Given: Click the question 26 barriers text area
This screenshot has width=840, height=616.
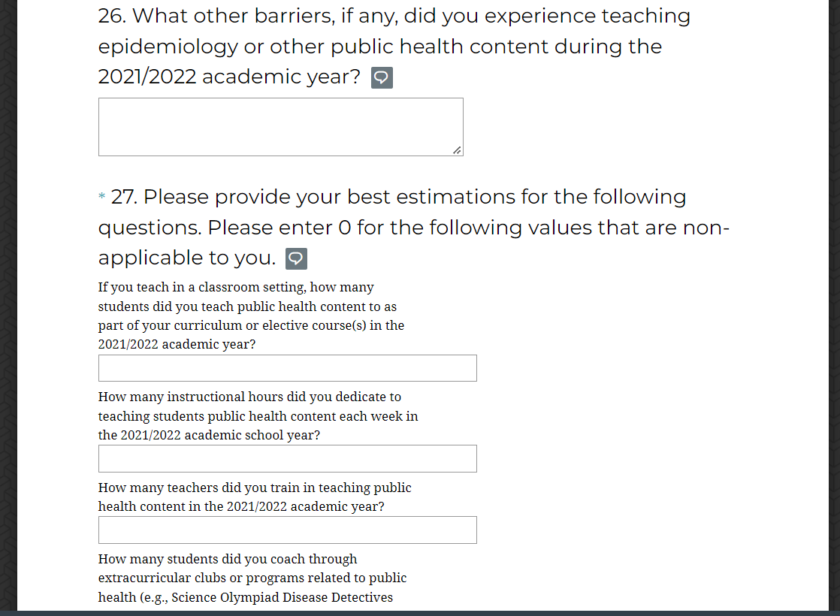Looking at the screenshot, I should click(280, 126).
